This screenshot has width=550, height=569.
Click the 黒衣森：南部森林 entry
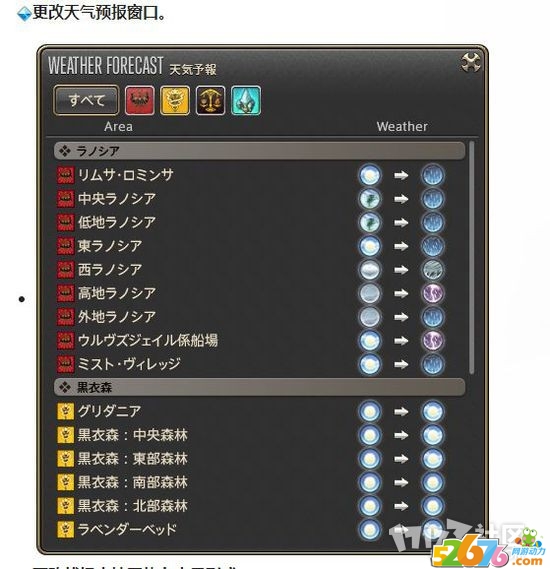[133, 482]
